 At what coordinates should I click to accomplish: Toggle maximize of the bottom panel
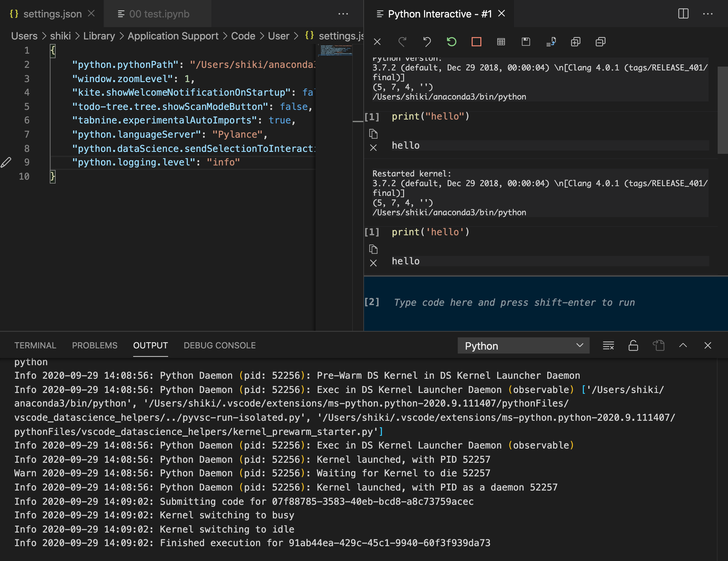tap(683, 345)
